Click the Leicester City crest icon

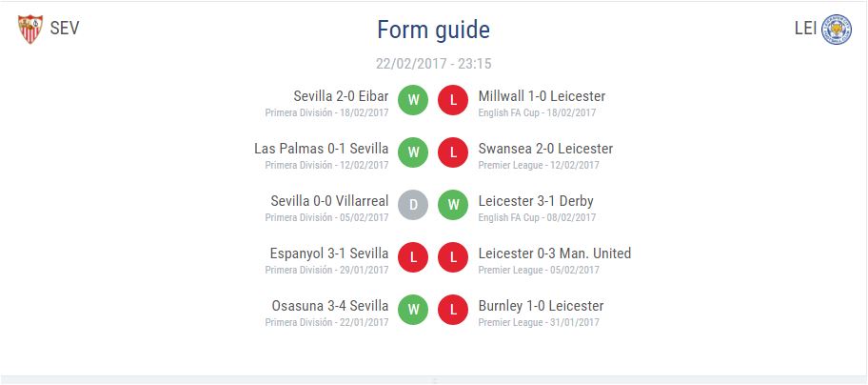(x=837, y=29)
